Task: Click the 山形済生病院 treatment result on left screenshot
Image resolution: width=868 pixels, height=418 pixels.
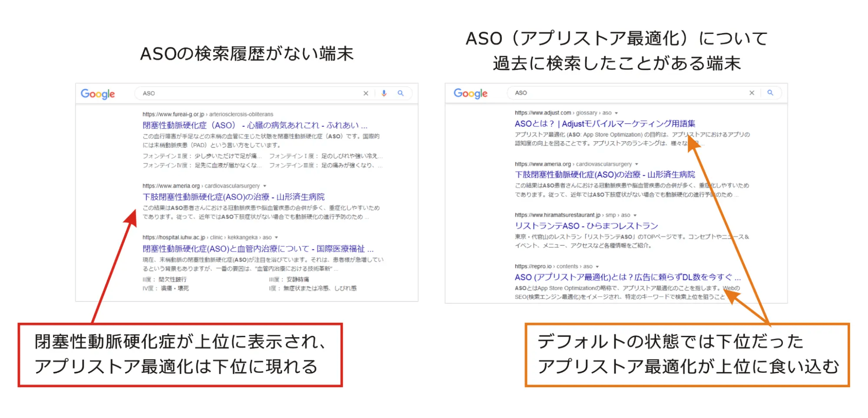Action: (233, 196)
